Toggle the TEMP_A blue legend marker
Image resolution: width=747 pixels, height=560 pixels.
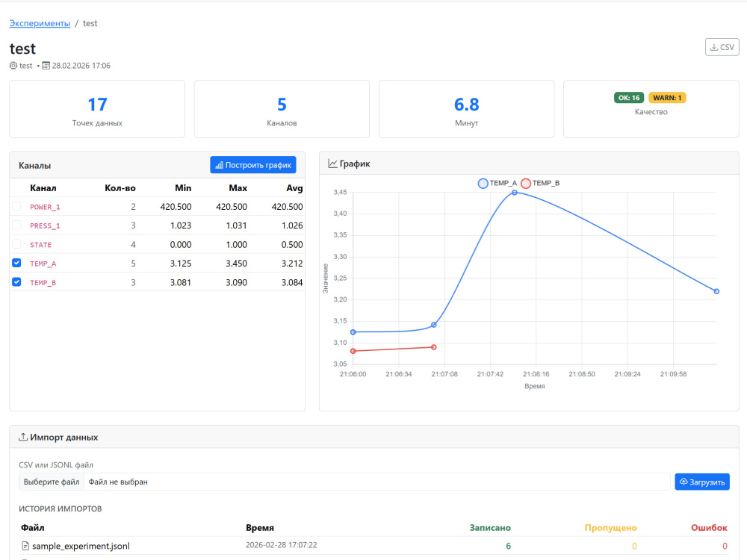(483, 184)
